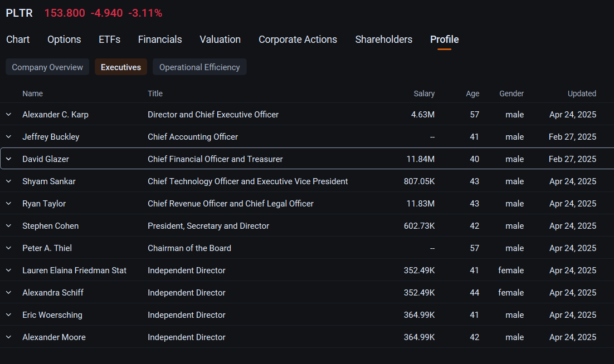
Task: Click Alexandra Schiff's age 44 cell
Action: [475, 293]
